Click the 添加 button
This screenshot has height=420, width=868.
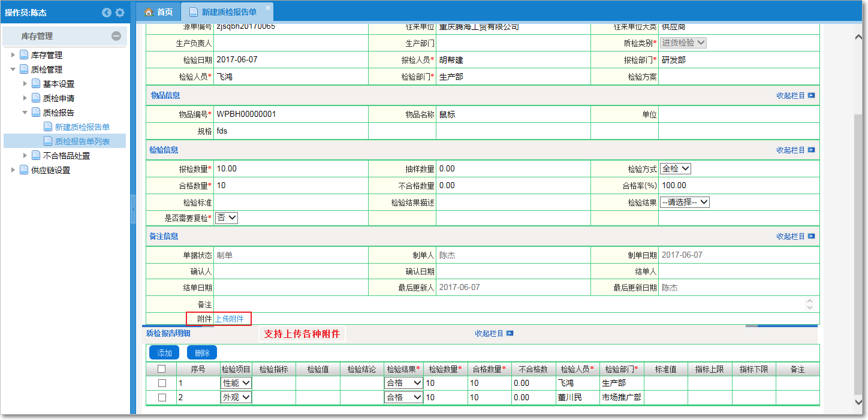[x=164, y=353]
